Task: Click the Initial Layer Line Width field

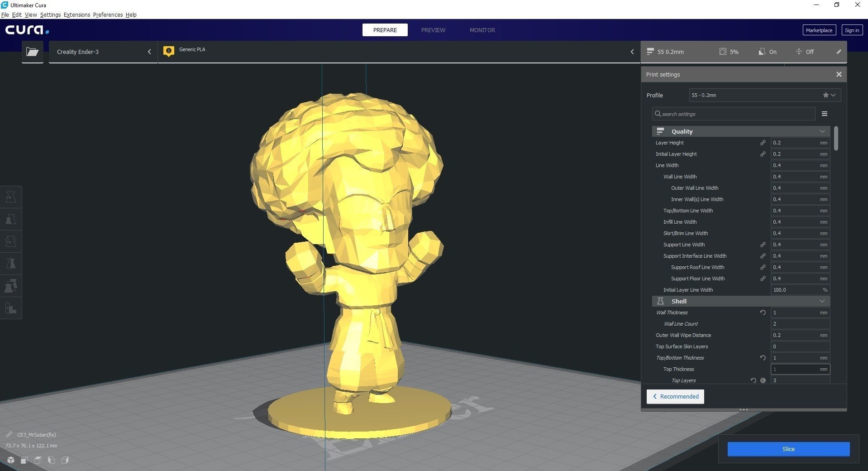Action: pos(800,290)
